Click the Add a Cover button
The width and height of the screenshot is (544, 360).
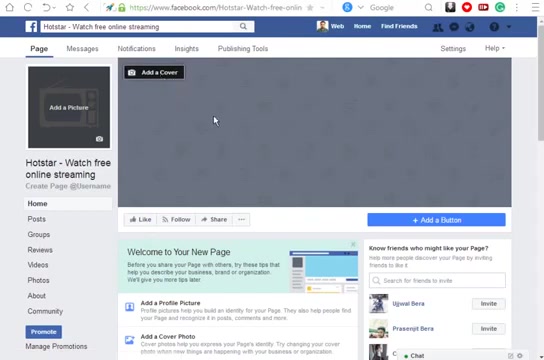click(154, 72)
